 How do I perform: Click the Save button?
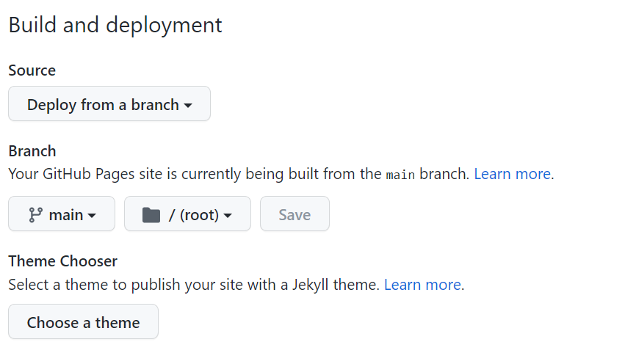295,214
